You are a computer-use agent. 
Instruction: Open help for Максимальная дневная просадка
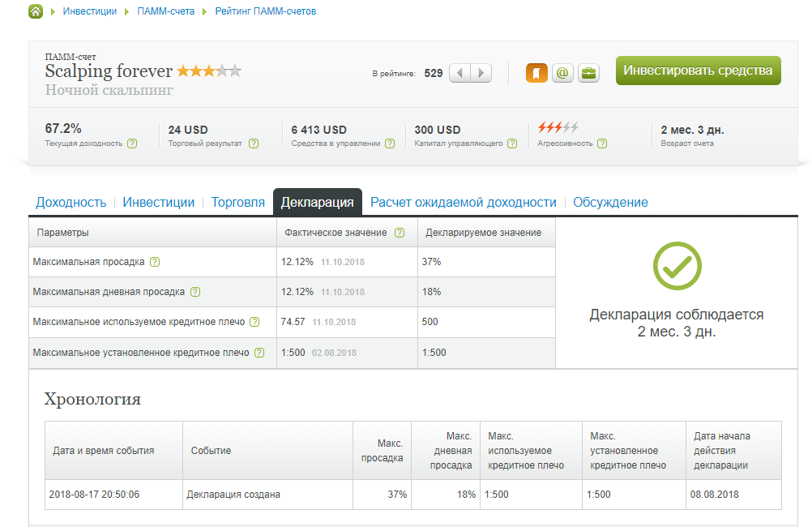[194, 292]
